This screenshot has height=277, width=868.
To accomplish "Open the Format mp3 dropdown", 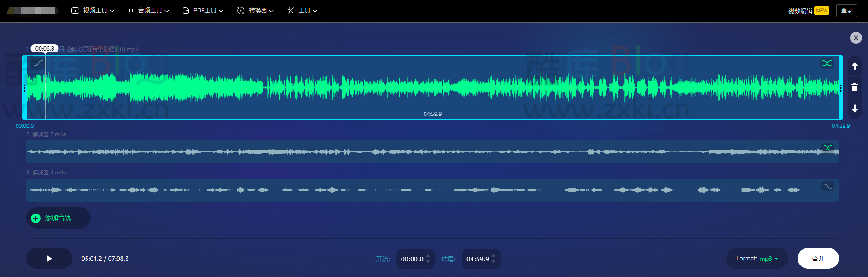I will point(757,259).
